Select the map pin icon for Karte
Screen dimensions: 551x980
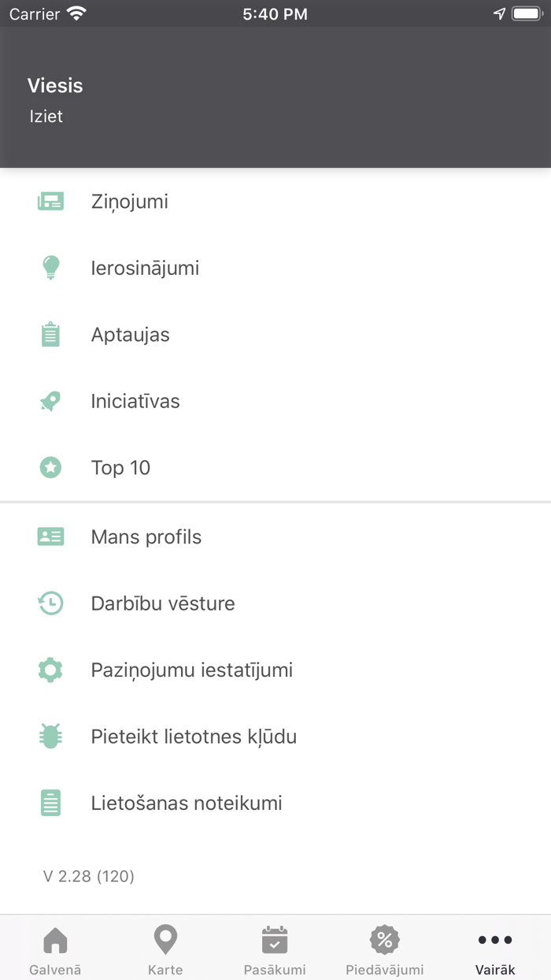165,939
